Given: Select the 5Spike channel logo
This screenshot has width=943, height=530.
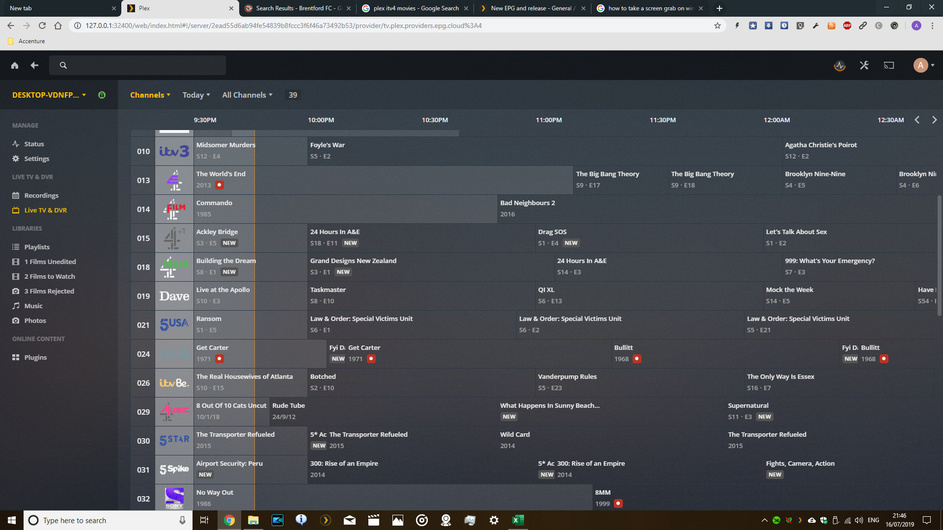Looking at the screenshot, I should (x=174, y=470).
